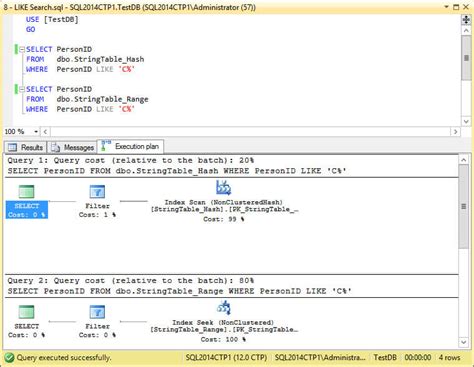This screenshot has width=474, height=367.
Task: Click the 'TestDB' status bar entry
Action: pyautogui.click(x=385, y=358)
